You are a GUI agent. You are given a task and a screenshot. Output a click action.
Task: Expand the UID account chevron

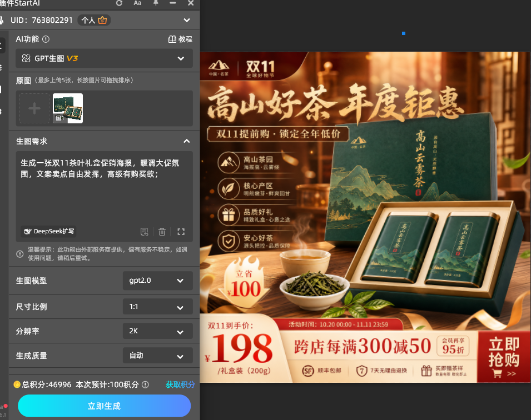187,21
